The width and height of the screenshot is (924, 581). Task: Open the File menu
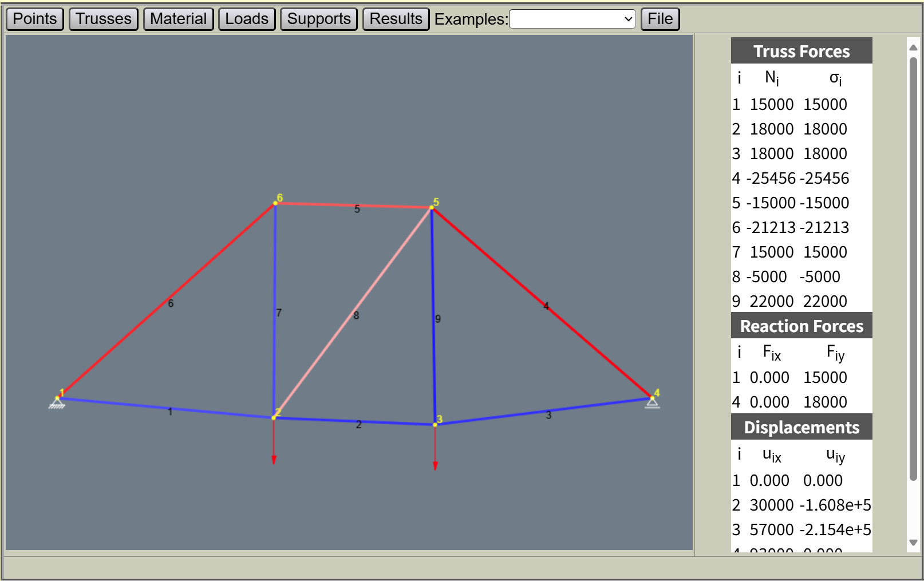660,19
